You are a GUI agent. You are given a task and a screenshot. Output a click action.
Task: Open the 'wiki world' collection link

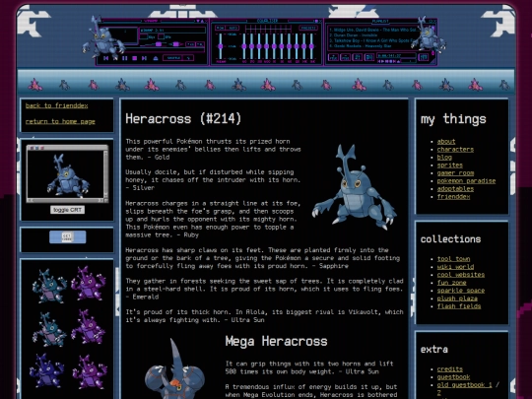pos(455,267)
